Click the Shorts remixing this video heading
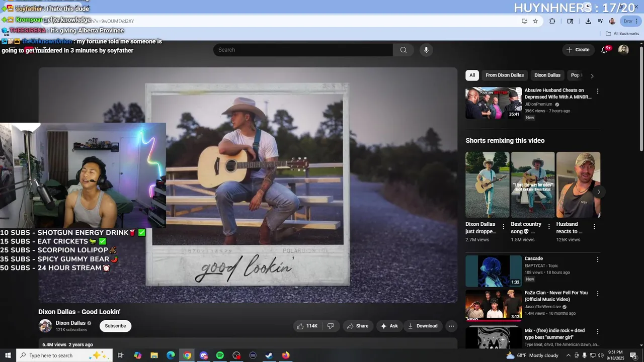 [x=505, y=141]
